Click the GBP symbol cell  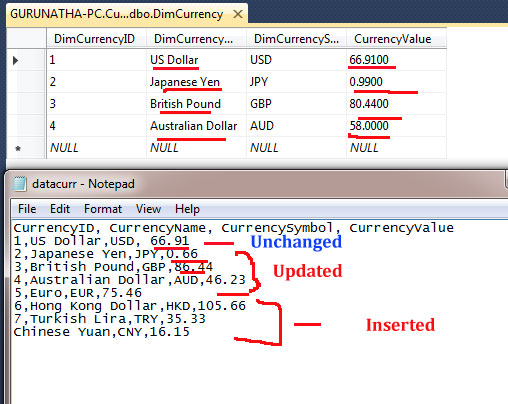[296, 104]
